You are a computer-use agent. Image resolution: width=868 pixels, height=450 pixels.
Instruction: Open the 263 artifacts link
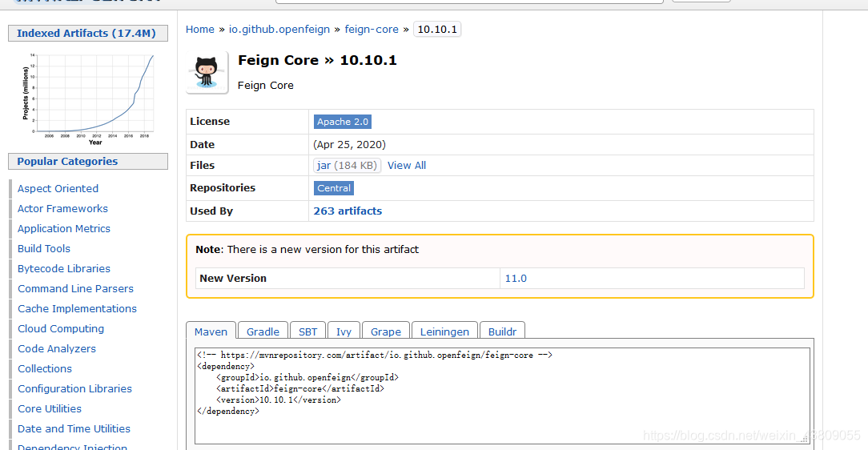[348, 211]
